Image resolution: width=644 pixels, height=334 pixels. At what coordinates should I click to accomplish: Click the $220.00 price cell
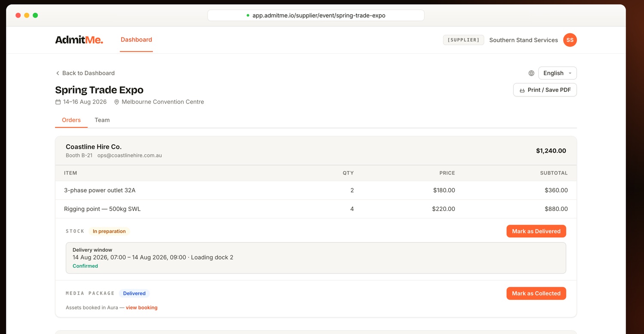point(444,209)
